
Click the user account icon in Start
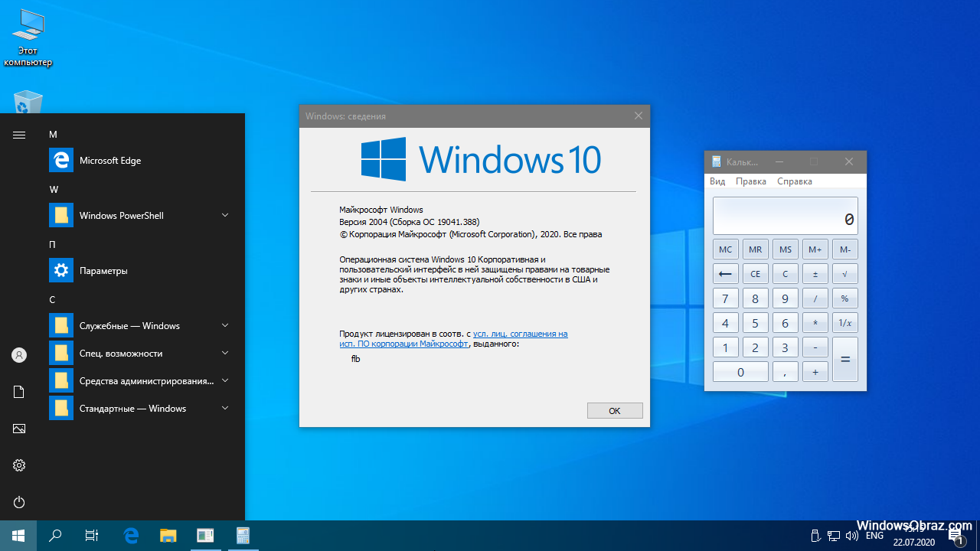tap(19, 355)
